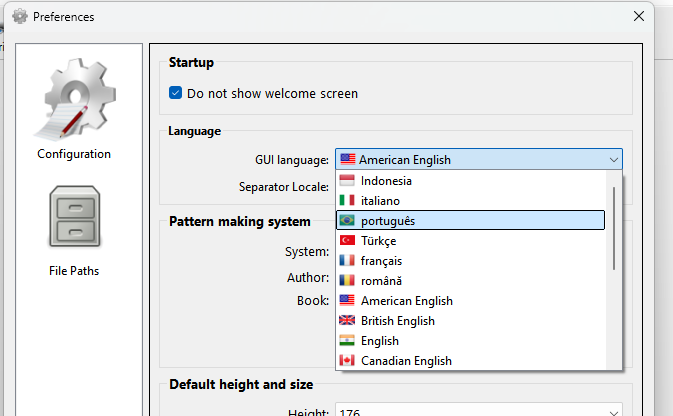
Task: Click the Turkish flag icon
Action: coord(347,241)
